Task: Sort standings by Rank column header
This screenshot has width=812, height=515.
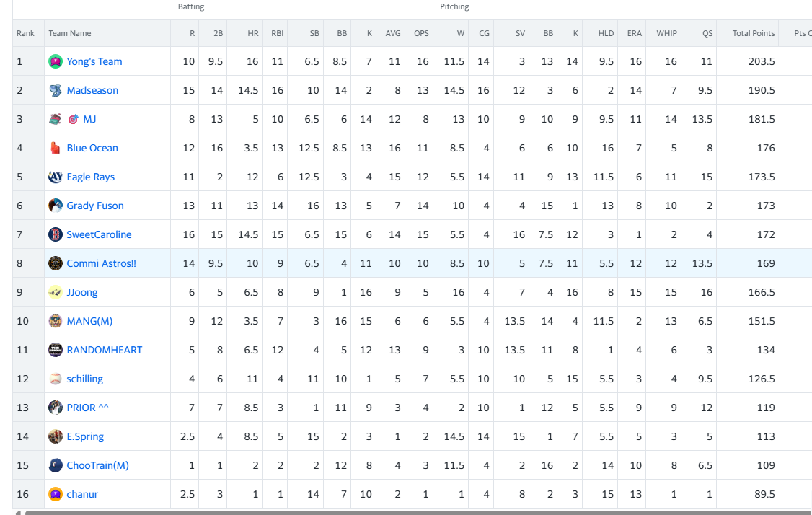Action: click(x=25, y=33)
